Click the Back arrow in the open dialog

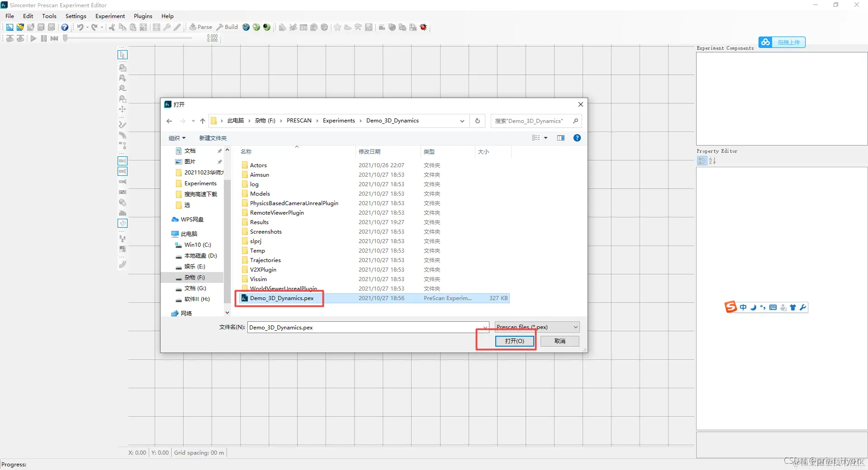tap(169, 121)
